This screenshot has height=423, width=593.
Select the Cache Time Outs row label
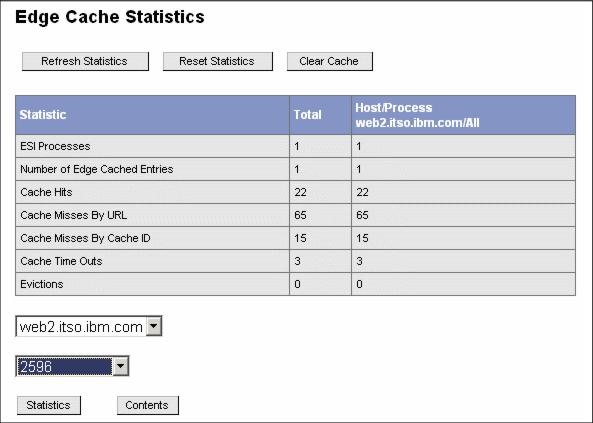(61, 261)
